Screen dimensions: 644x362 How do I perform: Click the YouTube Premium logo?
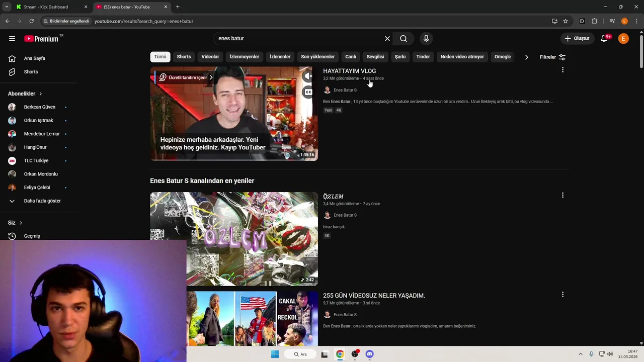point(41,39)
